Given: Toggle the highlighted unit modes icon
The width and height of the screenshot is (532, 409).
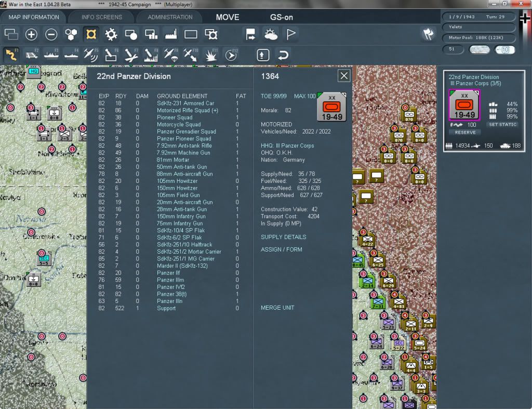Looking at the screenshot, I should [91, 34].
